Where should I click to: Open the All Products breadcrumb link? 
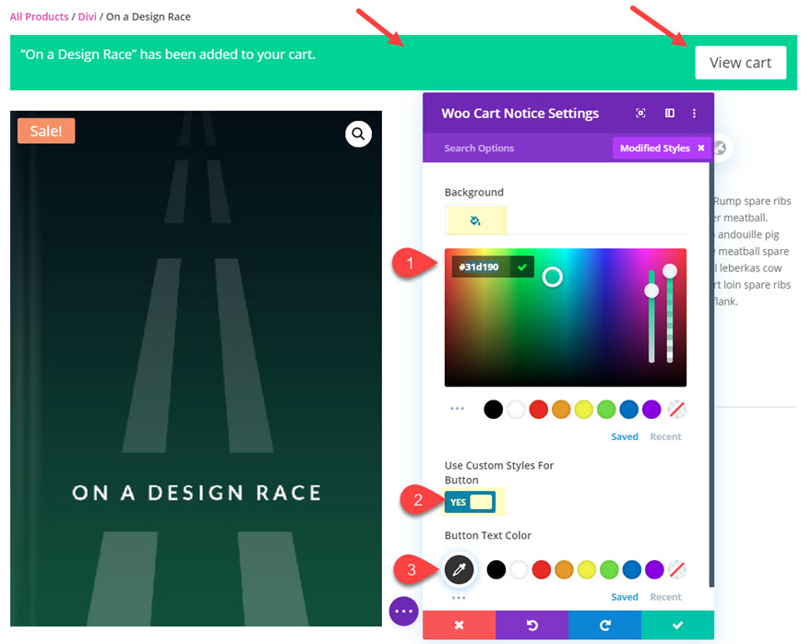[40, 17]
